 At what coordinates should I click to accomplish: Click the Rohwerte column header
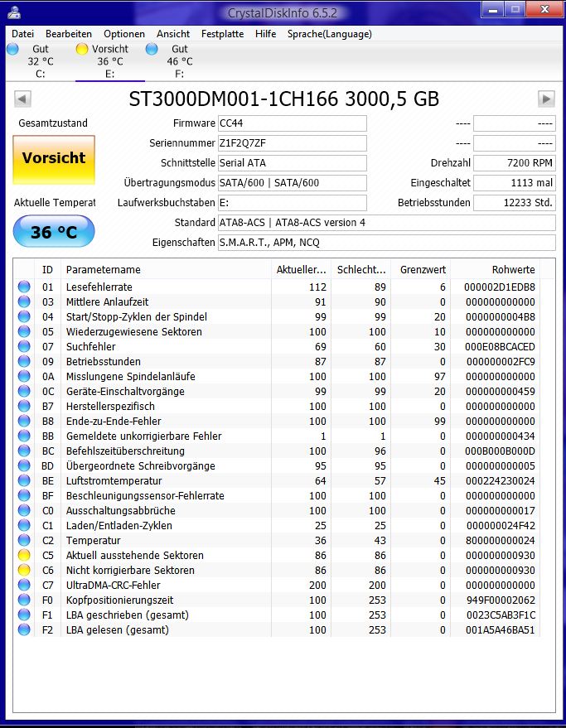(x=495, y=269)
